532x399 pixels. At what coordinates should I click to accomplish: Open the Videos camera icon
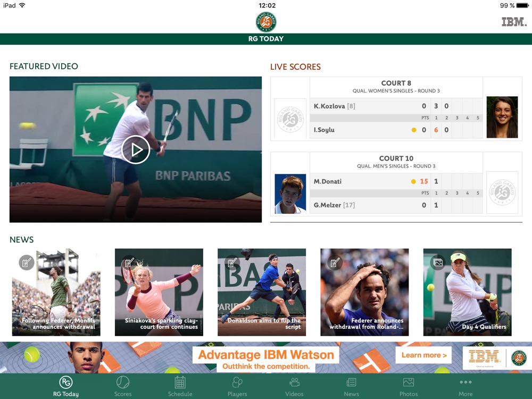pyautogui.click(x=294, y=383)
